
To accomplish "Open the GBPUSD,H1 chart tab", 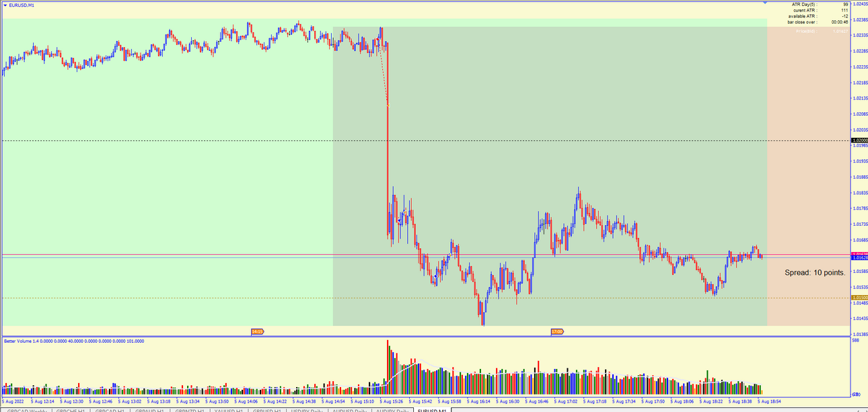I will 267,410.
